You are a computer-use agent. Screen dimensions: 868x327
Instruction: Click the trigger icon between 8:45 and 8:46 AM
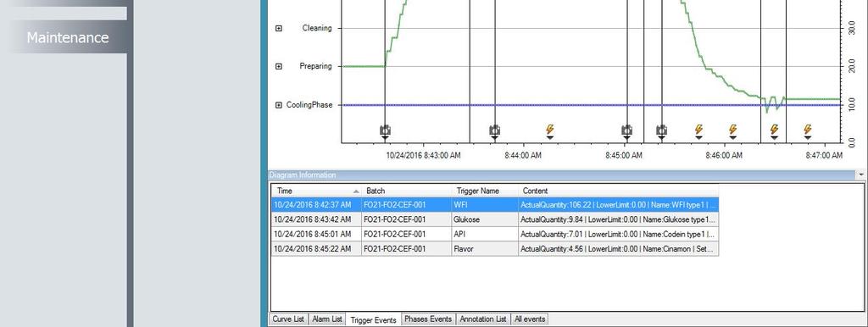661,130
